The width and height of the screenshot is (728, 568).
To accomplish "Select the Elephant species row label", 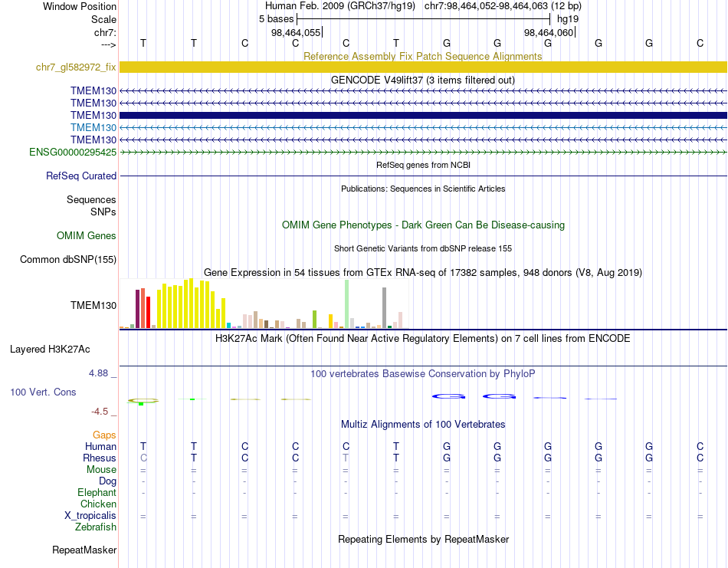I will (97, 492).
